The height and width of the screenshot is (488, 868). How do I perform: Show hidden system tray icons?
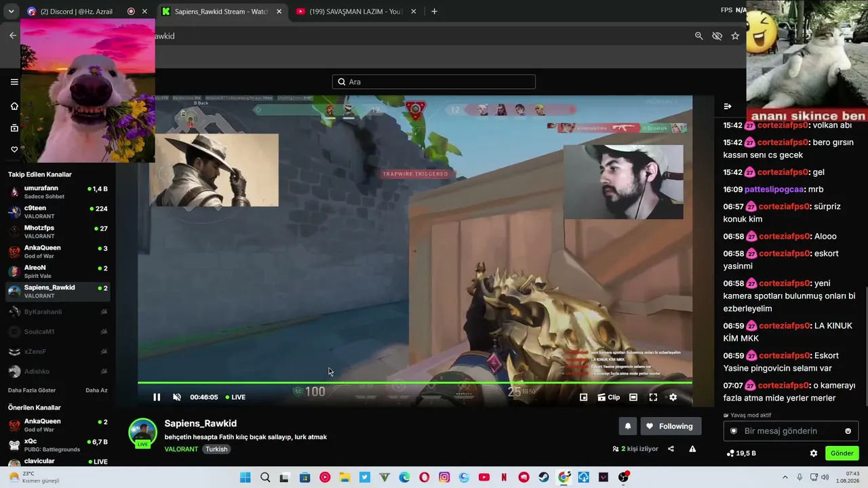coord(785,477)
